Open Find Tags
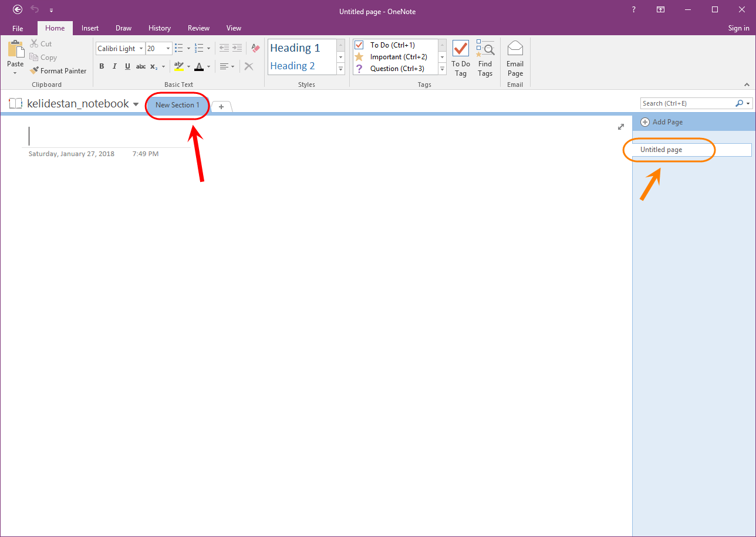The image size is (756, 537). pos(485,58)
